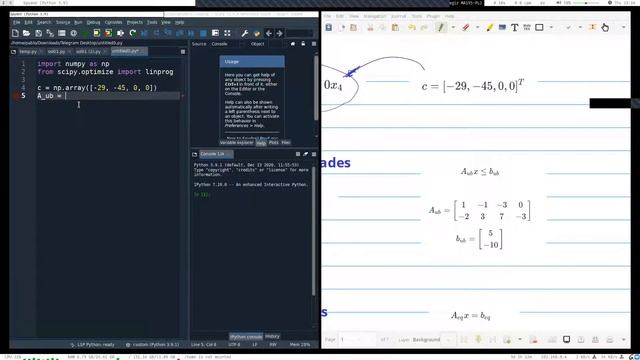Browse the editor tabs list icon
640x360 pixels.
click(x=13, y=52)
